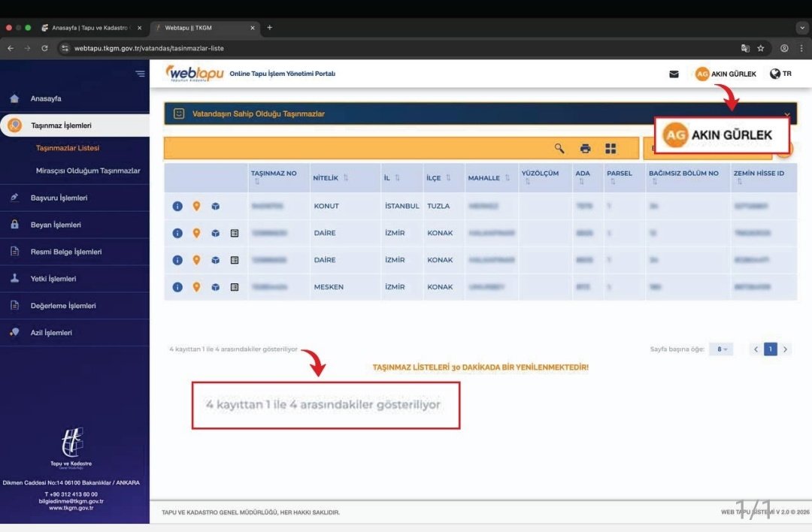Open Mirasçısı Olduğum Taşınmazlar submenu item
The height and width of the screenshot is (532, 812).
tap(88, 171)
